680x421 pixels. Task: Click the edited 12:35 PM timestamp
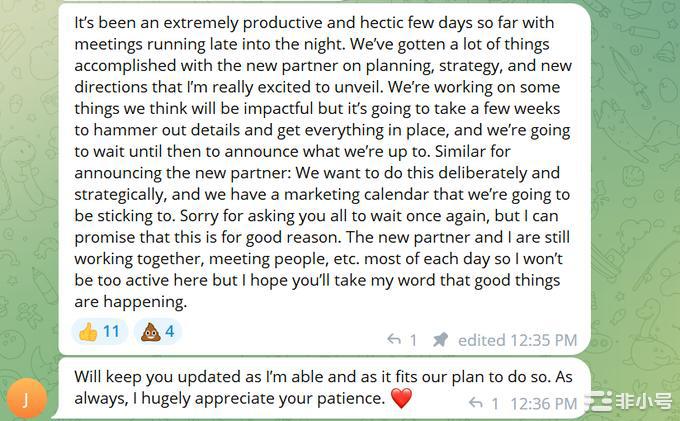(x=517, y=340)
